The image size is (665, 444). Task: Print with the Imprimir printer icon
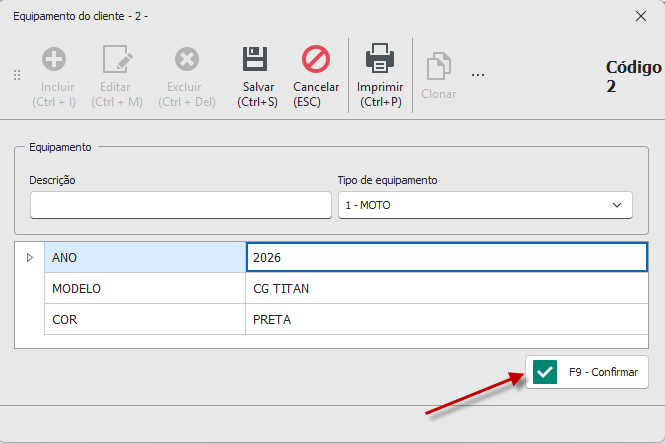tap(380, 58)
